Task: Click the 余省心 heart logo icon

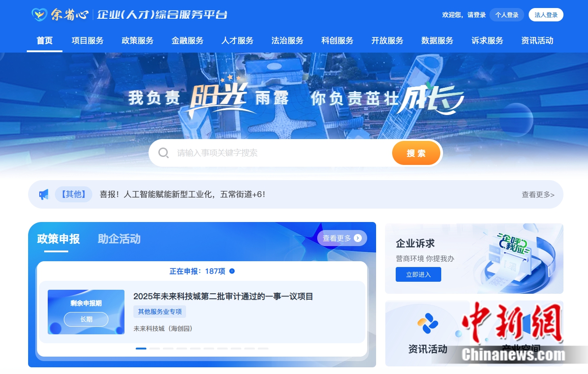Action: pos(40,15)
